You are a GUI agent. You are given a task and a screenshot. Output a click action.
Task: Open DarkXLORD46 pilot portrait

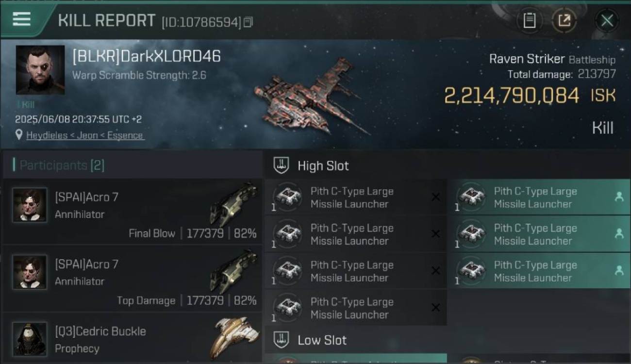(40, 70)
